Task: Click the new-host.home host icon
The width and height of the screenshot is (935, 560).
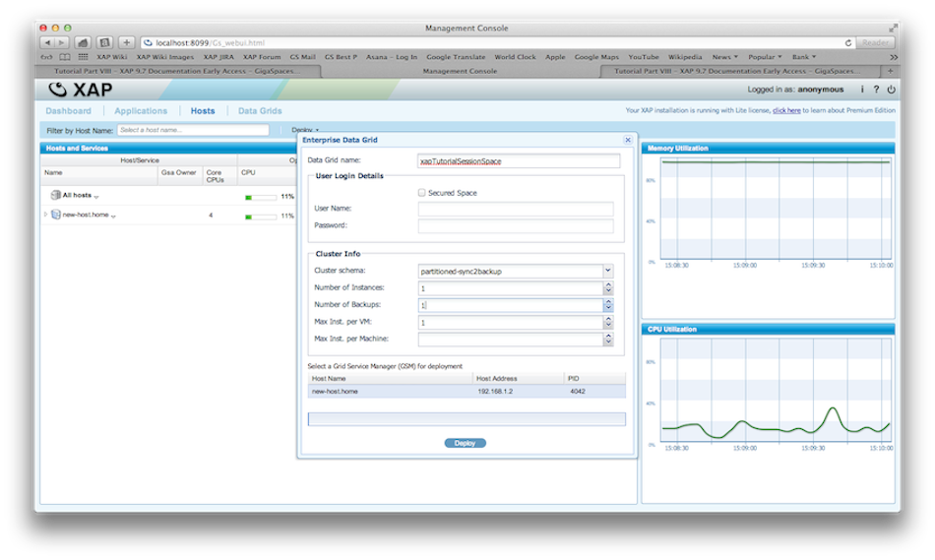Action: coord(55,215)
